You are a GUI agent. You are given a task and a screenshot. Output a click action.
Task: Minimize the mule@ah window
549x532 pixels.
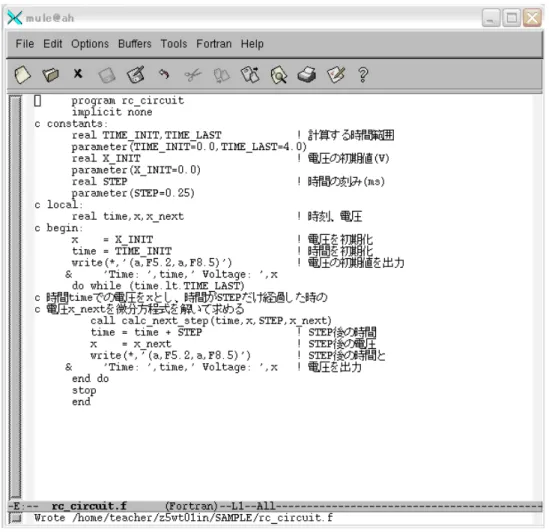click(491, 18)
